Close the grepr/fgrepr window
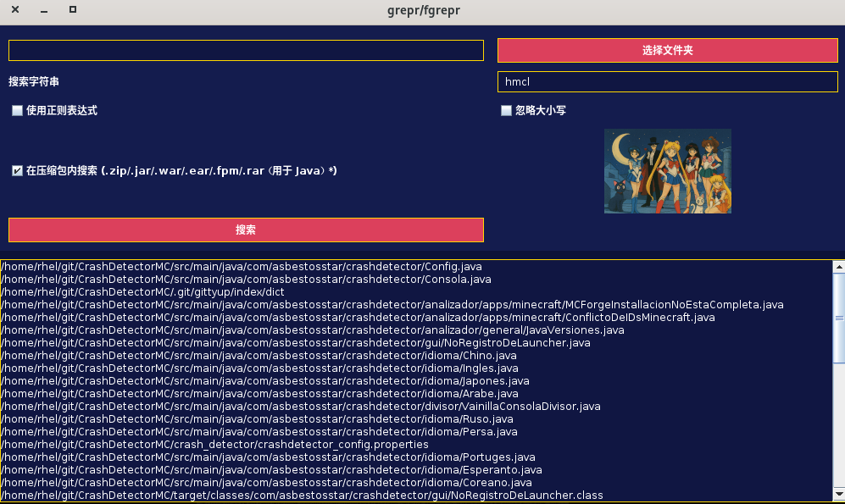The height and width of the screenshot is (504, 845). click(15, 10)
